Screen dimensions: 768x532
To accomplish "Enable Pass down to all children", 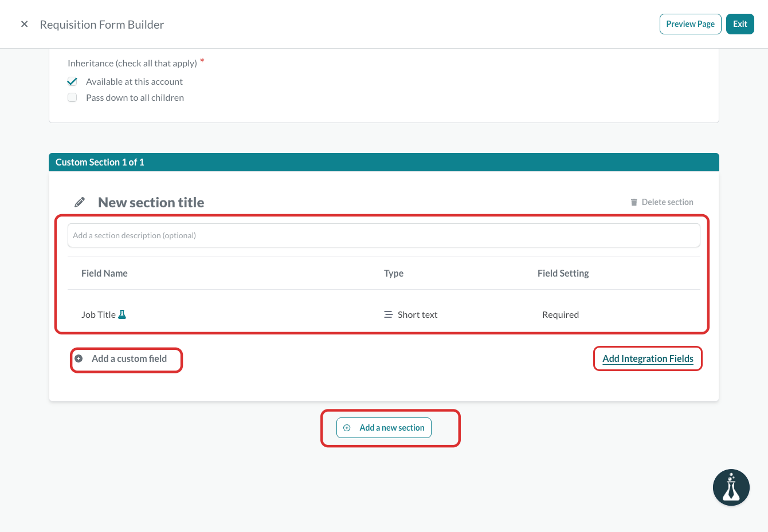I will point(72,97).
